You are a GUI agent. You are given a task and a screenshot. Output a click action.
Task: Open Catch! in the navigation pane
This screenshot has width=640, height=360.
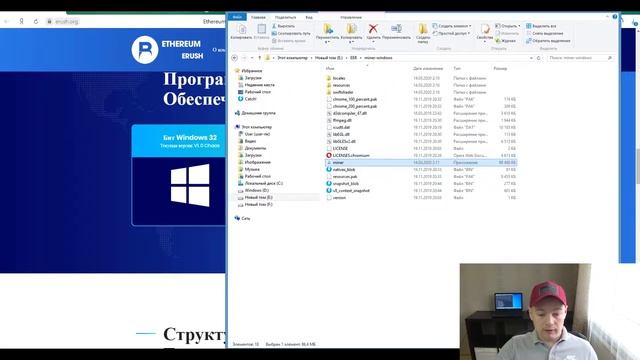point(250,99)
